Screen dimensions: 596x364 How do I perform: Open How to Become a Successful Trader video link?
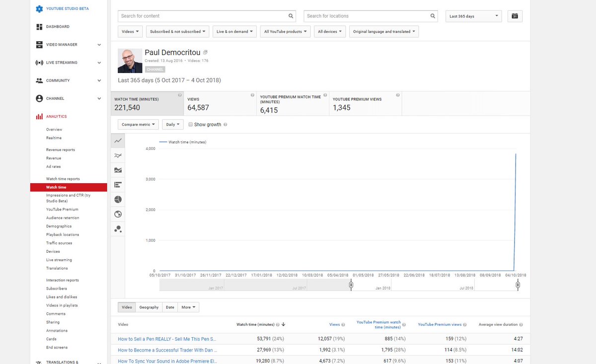(167, 350)
